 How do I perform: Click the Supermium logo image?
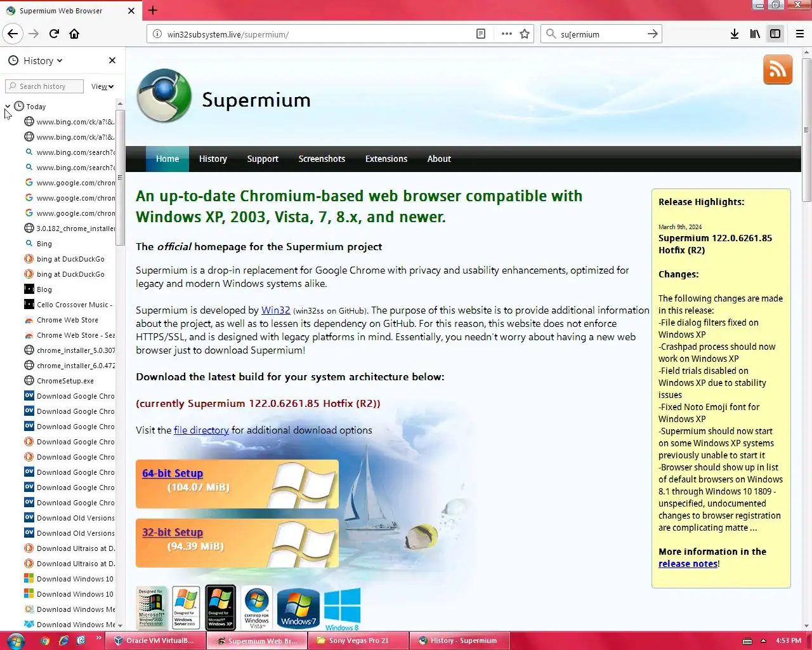(x=164, y=96)
